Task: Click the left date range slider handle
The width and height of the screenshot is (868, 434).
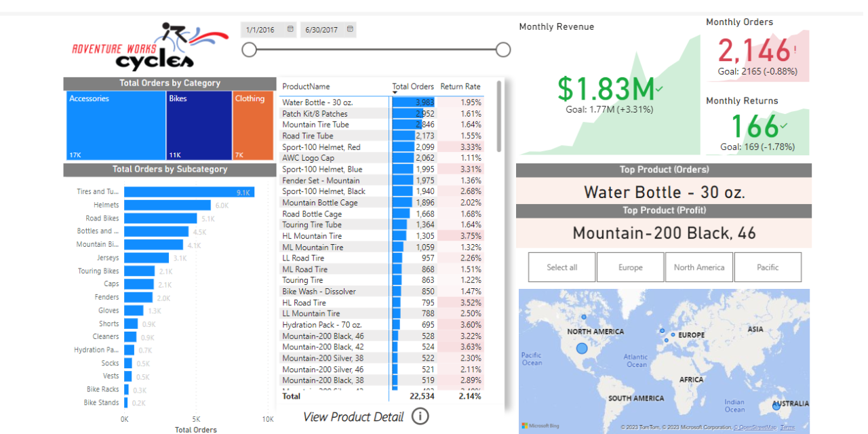Action: (250, 50)
